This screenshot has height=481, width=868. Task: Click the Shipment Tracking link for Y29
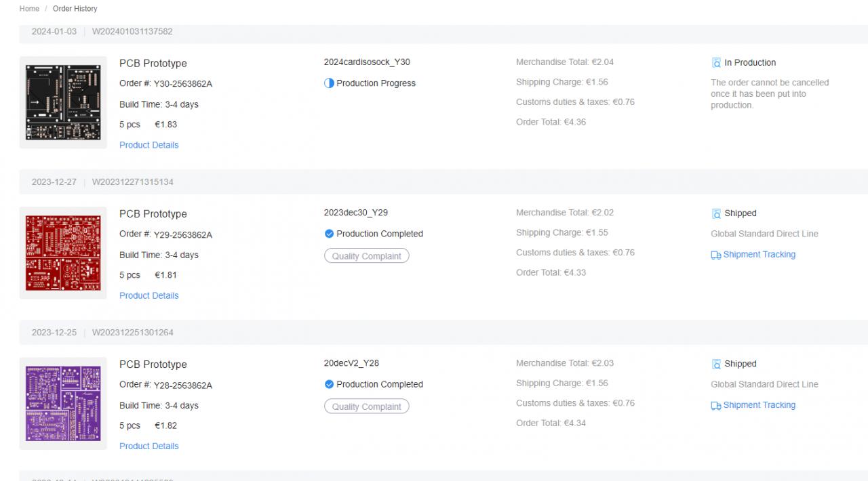tap(759, 255)
